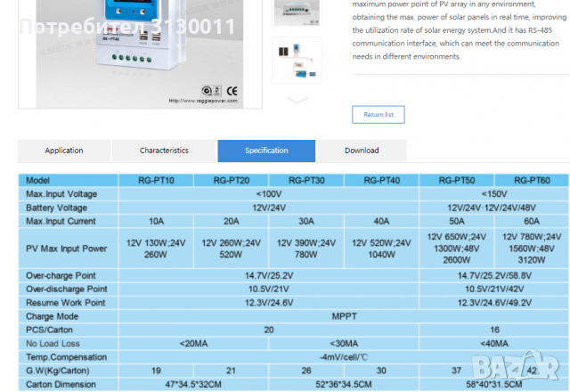Click the Return list button
The width and height of the screenshot is (570, 392).
379,114
